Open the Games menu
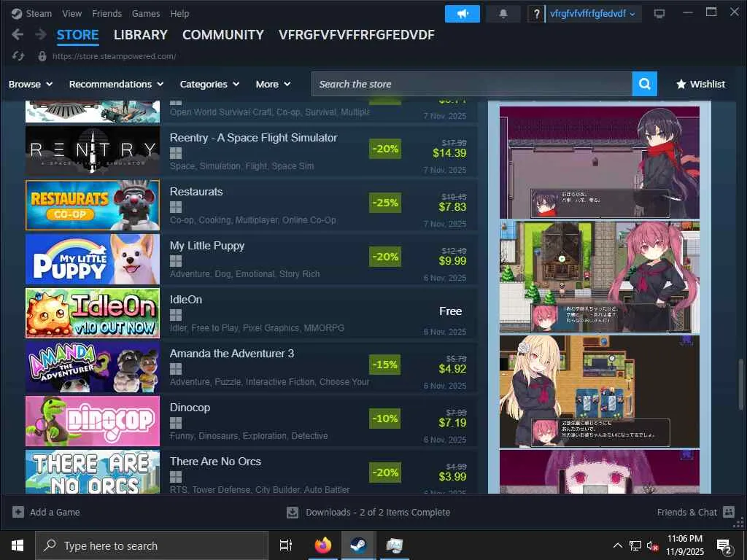This screenshot has height=560, width=747. point(146,13)
